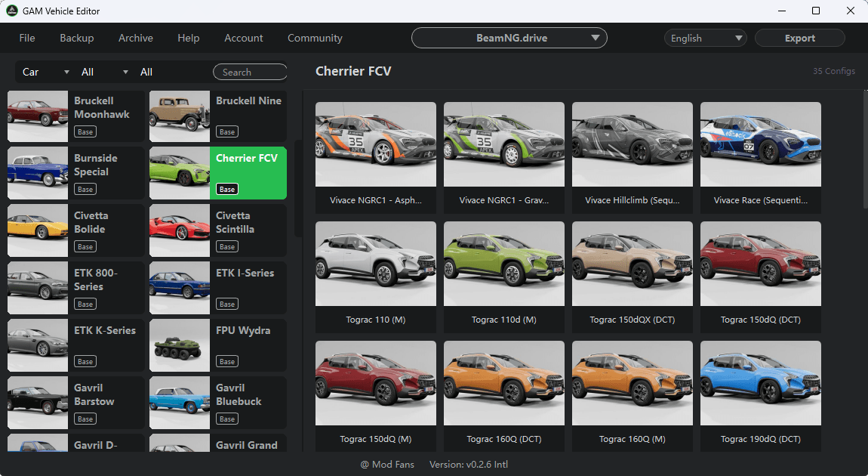
Task: Open the first All filter dropdown
Action: click(104, 72)
